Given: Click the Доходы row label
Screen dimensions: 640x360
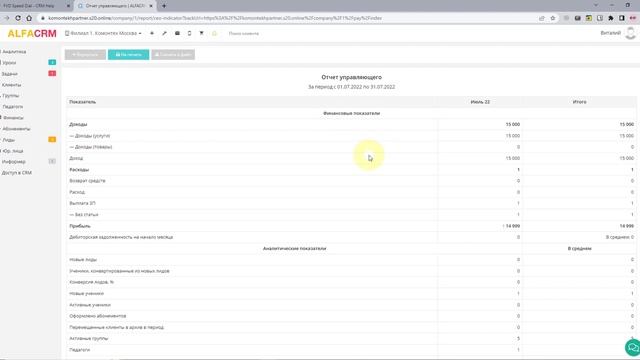Looking at the screenshot, I should (78, 124).
